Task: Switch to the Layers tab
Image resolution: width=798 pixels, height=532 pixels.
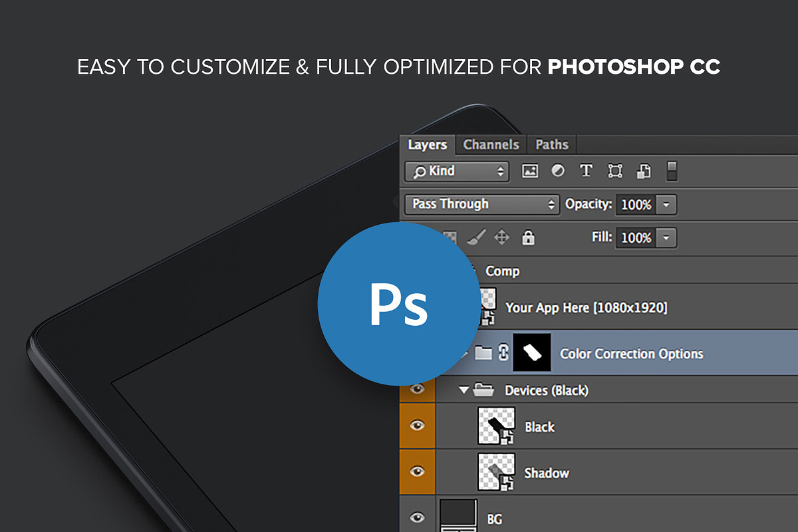Action: pos(428,144)
